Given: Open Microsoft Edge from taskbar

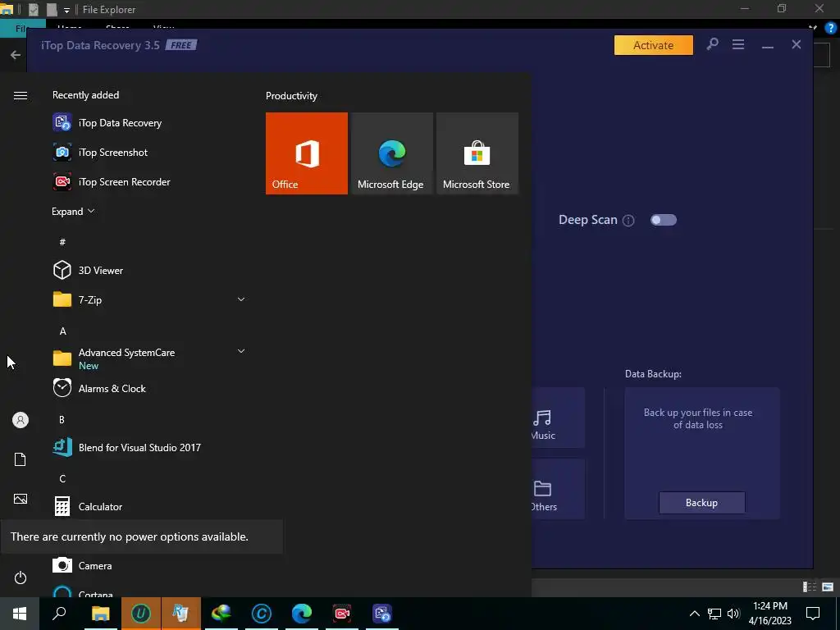Looking at the screenshot, I should click(x=302, y=614).
